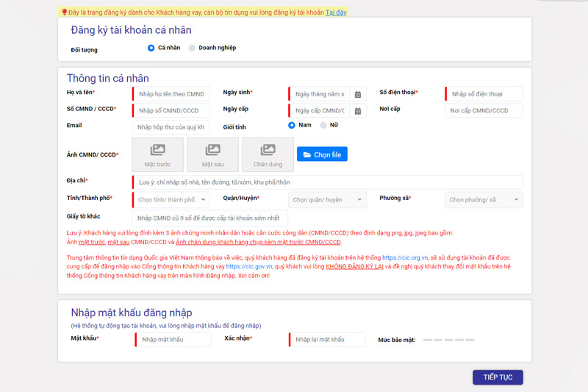Focus the Email input field
588x392 pixels.
pyautogui.click(x=171, y=127)
